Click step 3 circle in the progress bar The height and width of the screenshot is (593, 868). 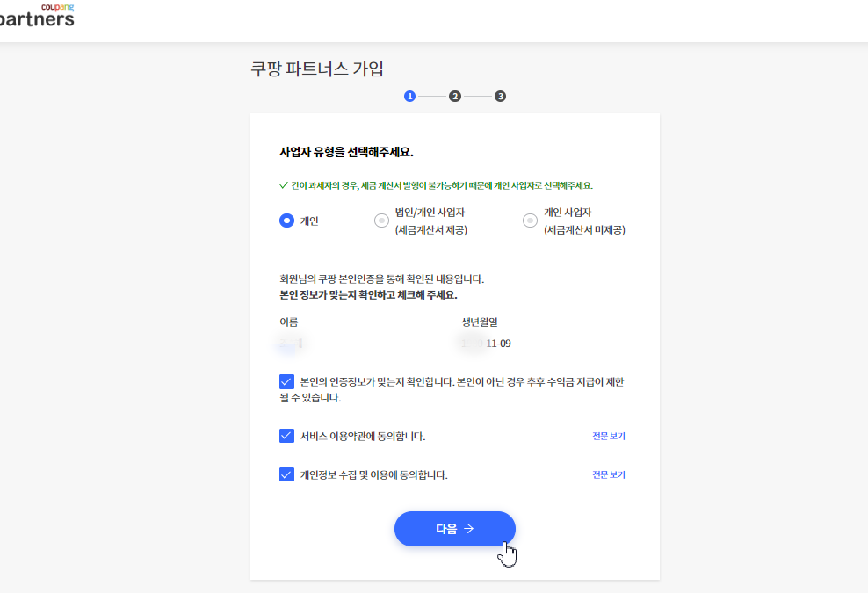click(500, 97)
